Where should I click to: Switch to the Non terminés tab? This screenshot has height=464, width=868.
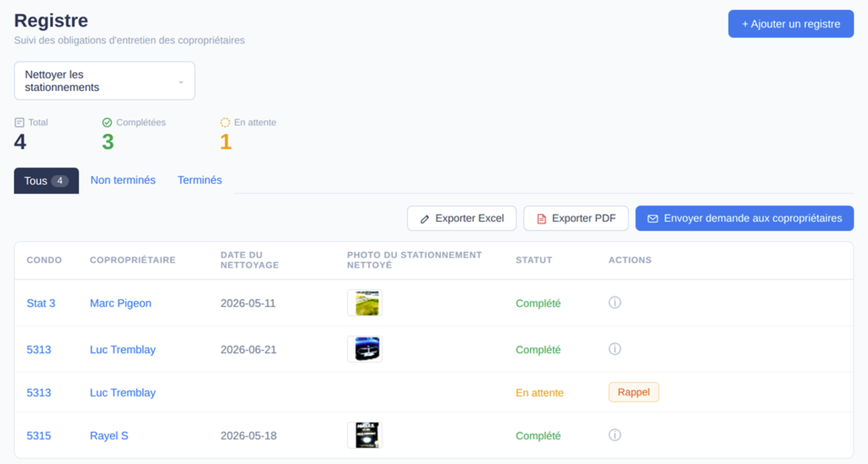(x=123, y=180)
